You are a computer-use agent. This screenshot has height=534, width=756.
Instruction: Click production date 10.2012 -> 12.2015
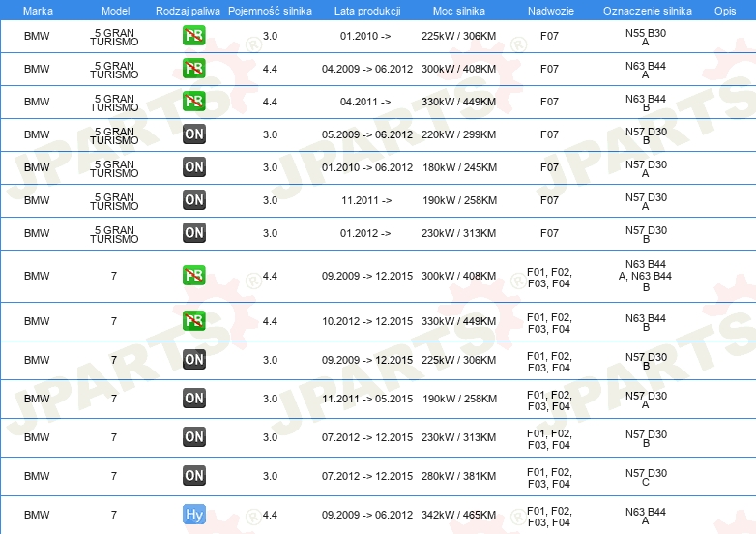click(x=367, y=321)
